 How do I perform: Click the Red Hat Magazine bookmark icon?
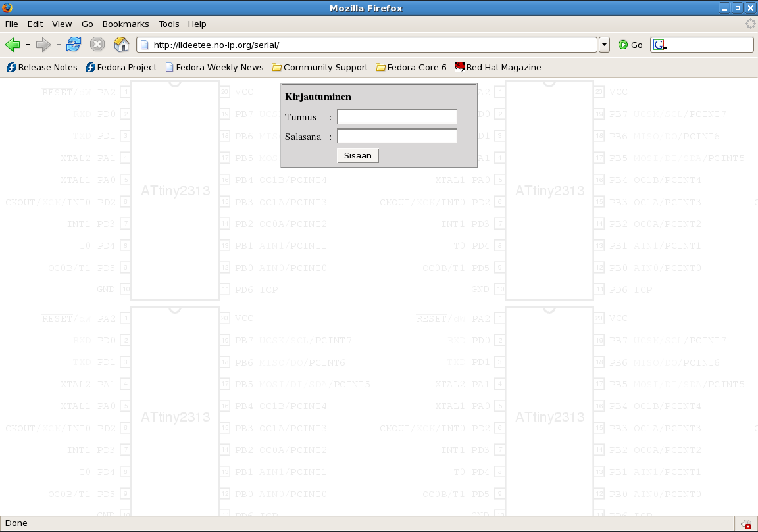[459, 67]
